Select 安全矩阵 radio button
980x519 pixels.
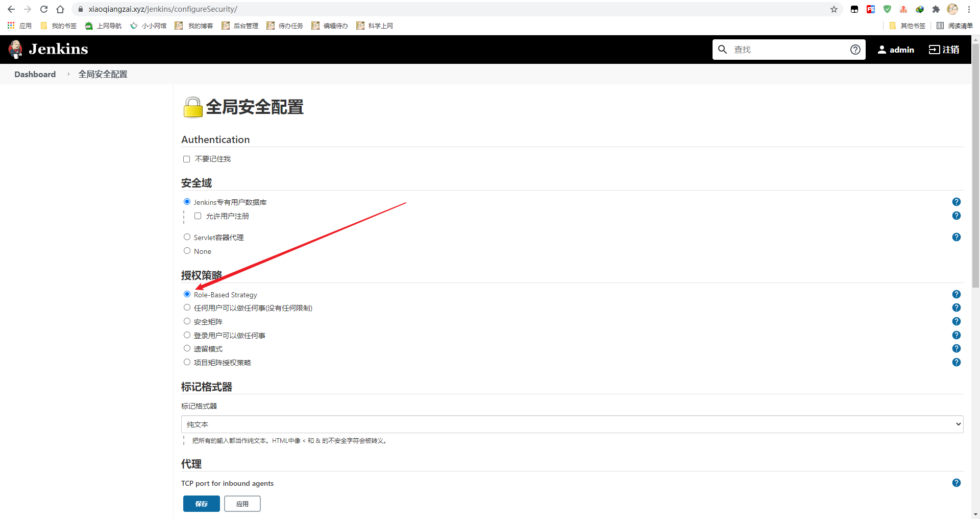coord(187,321)
